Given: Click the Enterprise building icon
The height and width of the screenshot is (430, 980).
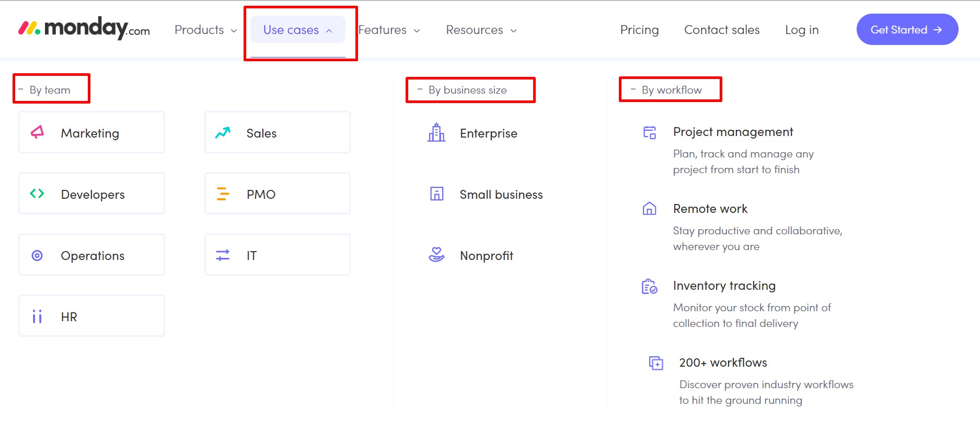Looking at the screenshot, I should (436, 133).
